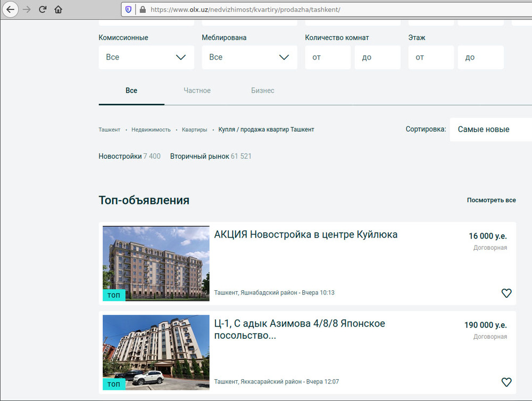Image resolution: width=532 pixels, height=401 pixels.
Task: Favorite the Японское посольство listing heart
Action: point(506,382)
